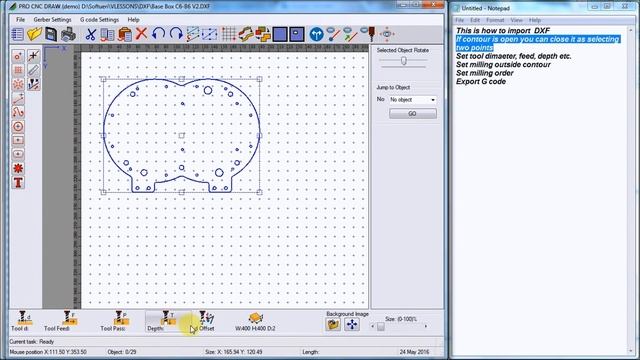640x360 pixels.
Task: Click the list/properties icon in the top toolbar
Action: point(18,34)
